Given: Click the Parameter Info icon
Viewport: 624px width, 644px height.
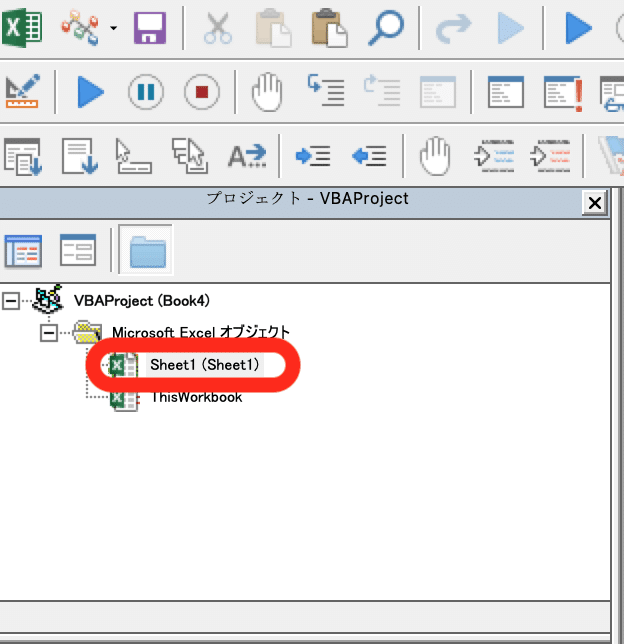Looking at the screenshot, I should tap(190, 156).
